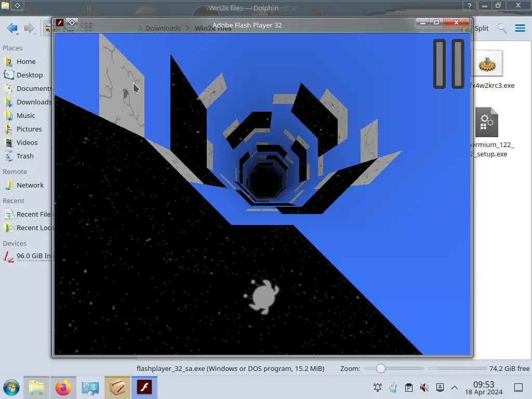Select the fx4w2krc3.exe installer file icon
Viewport: 532px width, 399px height.
click(487, 63)
